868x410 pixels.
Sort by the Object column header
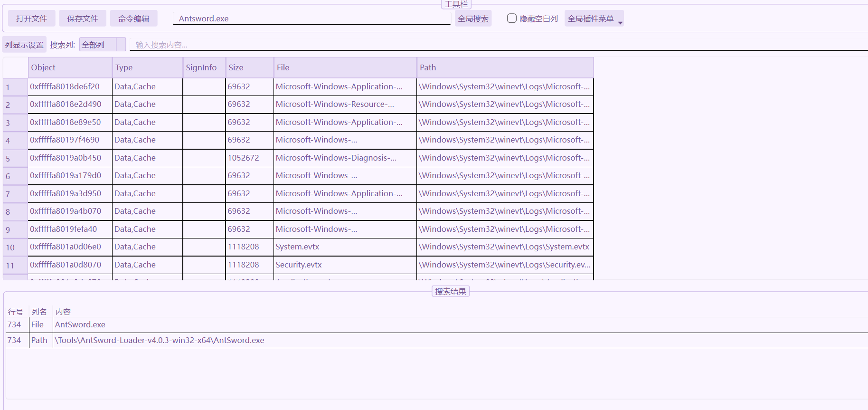coord(70,67)
